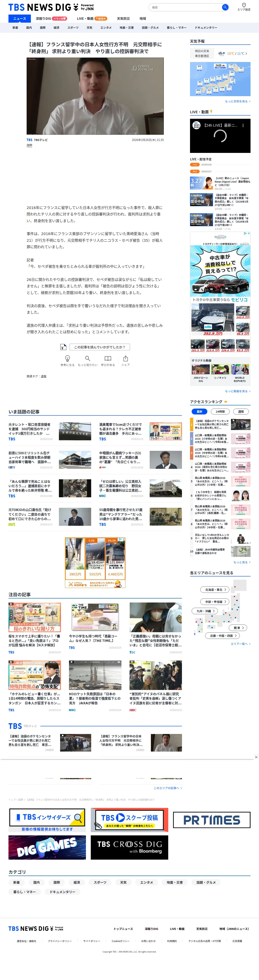
Task: Play the 24h LIVE sidebar video
Action: click(220, 136)
